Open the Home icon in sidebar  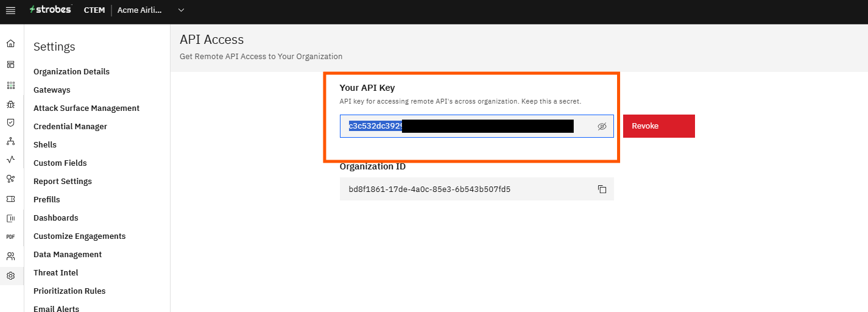[10, 44]
